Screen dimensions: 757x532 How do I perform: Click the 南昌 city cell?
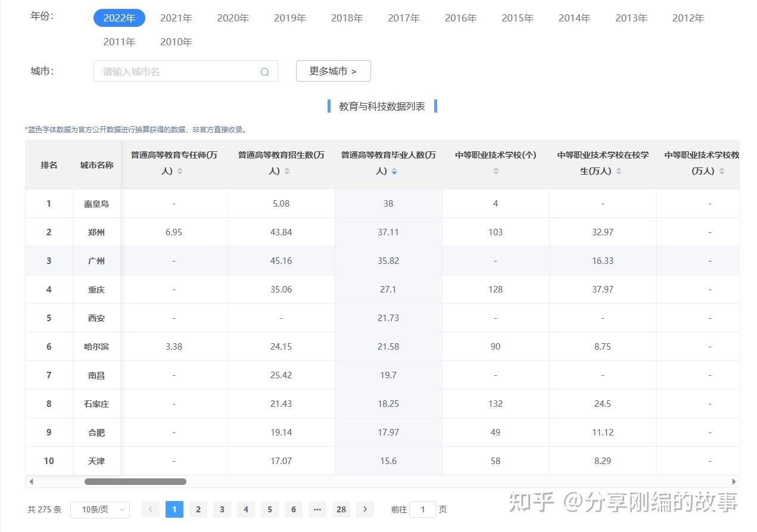coord(96,375)
